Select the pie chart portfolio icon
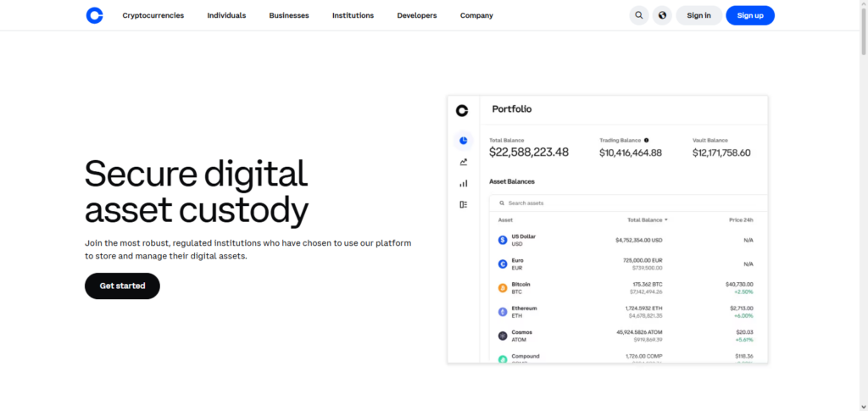 [x=464, y=141]
